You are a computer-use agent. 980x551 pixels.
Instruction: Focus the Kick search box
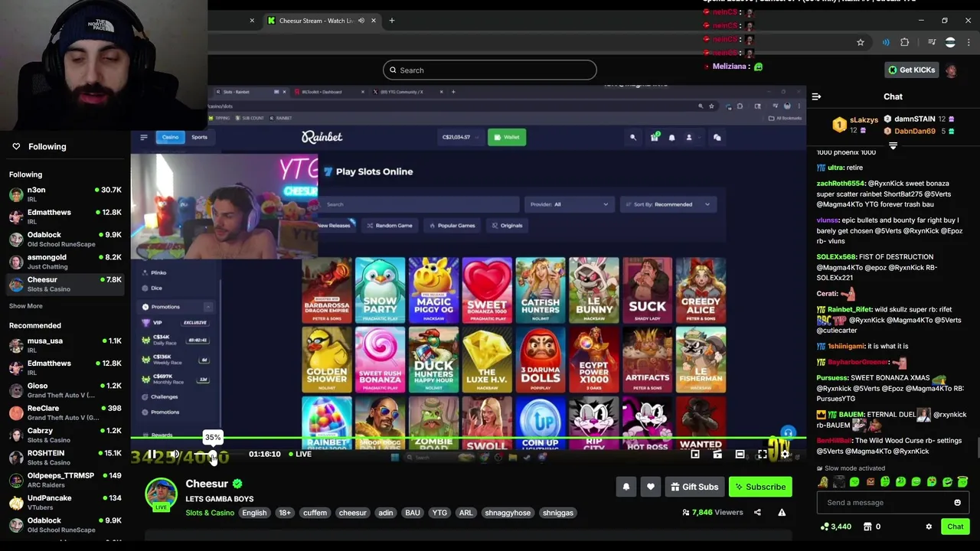click(490, 70)
